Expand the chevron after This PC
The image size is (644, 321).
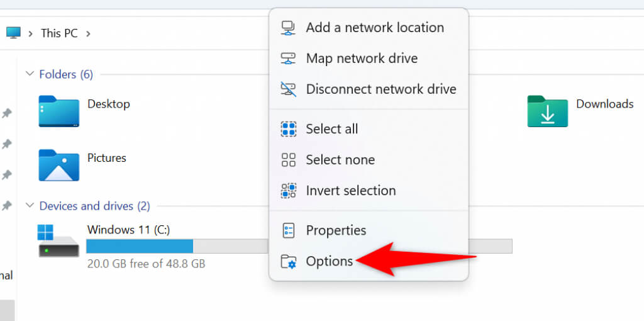tap(88, 33)
